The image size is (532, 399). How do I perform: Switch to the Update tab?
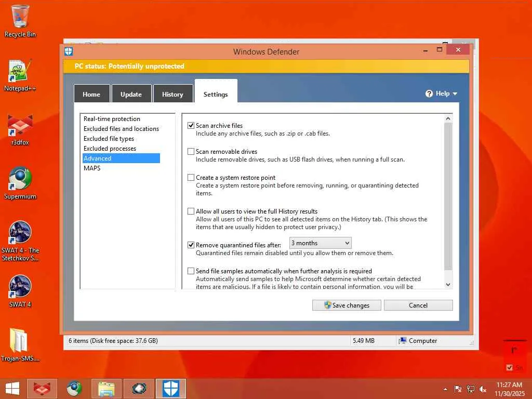coord(131,94)
